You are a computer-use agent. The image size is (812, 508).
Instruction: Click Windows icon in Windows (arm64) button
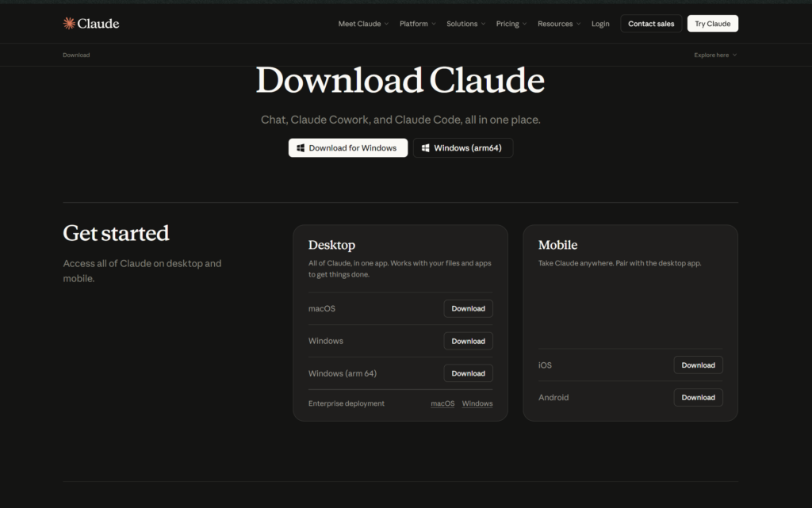point(426,148)
